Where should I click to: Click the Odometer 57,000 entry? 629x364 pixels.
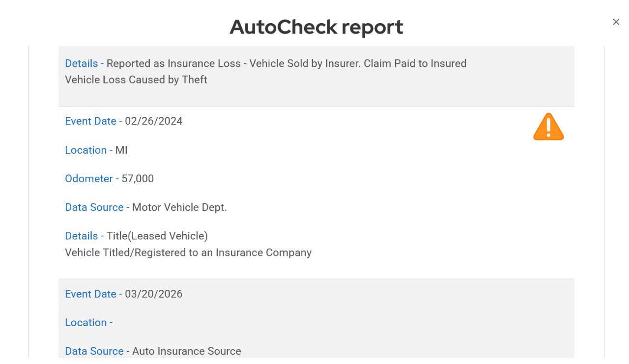pos(109,179)
